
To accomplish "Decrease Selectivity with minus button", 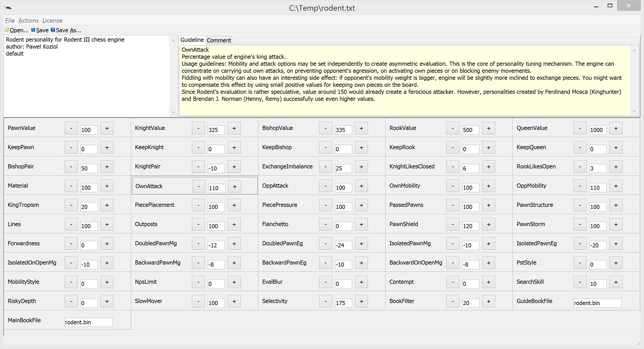I will [325, 301].
